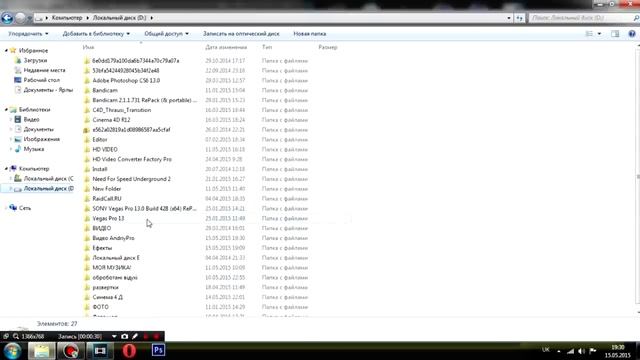Go back with the Explorer back arrow

pos(7,18)
